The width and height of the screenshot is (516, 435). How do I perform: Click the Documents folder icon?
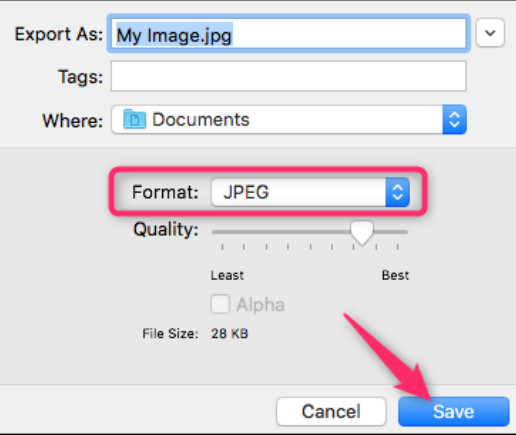(x=134, y=119)
